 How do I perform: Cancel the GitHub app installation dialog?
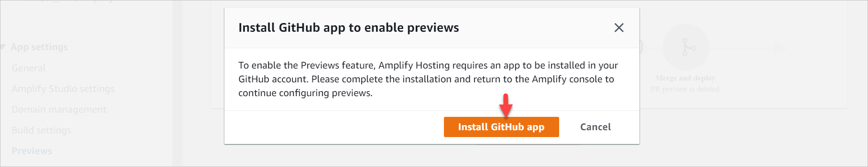click(595, 127)
